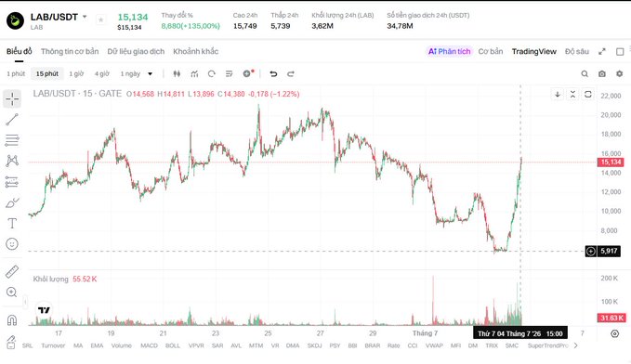Open the 1 ngày interval dropdown
This screenshot has width=631, height=364.
point(151,74)
